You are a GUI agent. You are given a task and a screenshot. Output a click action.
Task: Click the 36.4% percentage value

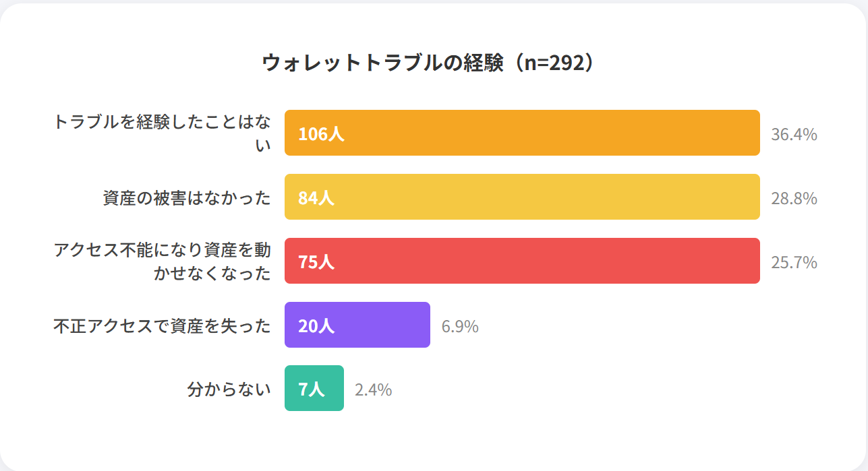click(794, 135)
